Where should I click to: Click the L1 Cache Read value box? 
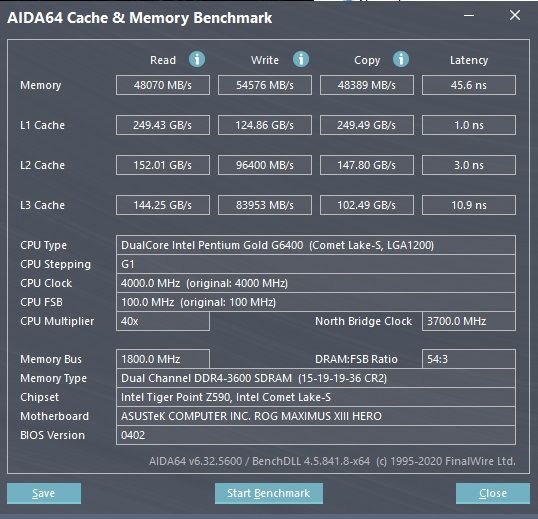[163, 125]
